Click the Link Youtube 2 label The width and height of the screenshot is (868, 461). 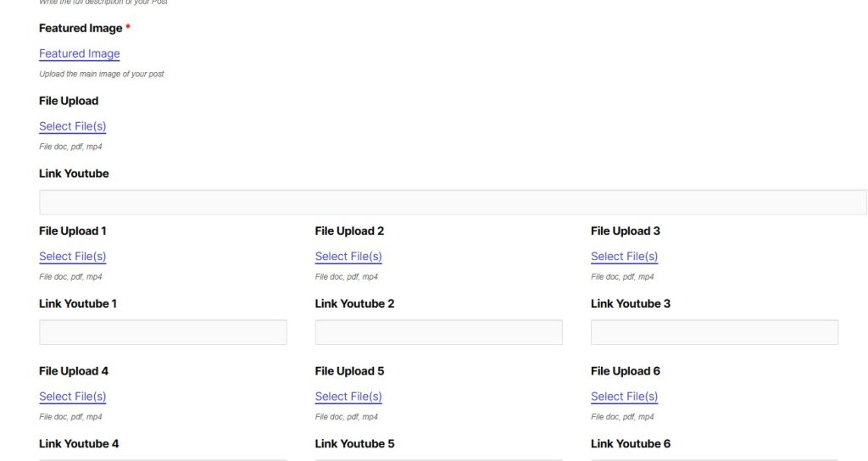pyautogui.click(x=354, y=303)
